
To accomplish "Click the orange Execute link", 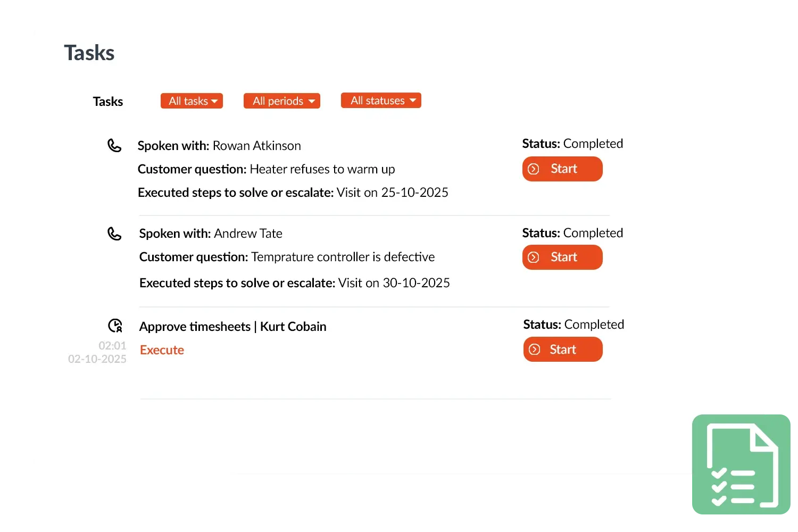I will tap(162, 350).
